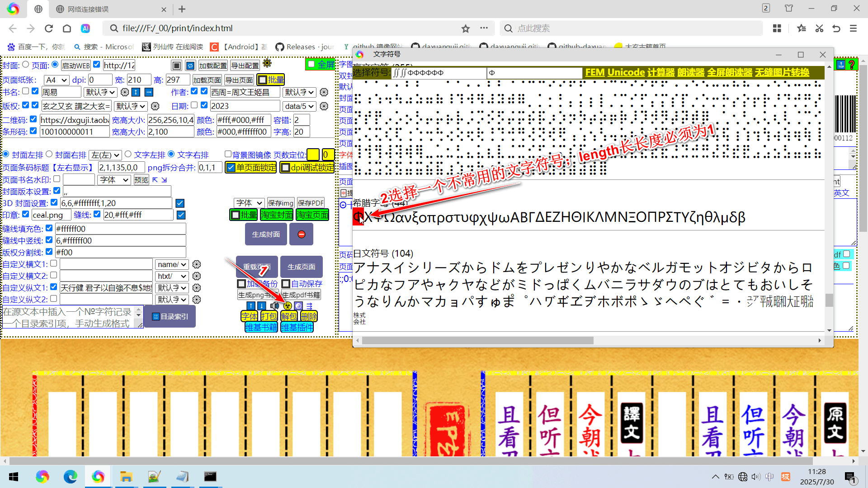The image size is (868, 488).
Task: Open the 默认字 dropdown beside 作者
Action: pyautogui.click(x=299, y=92)
